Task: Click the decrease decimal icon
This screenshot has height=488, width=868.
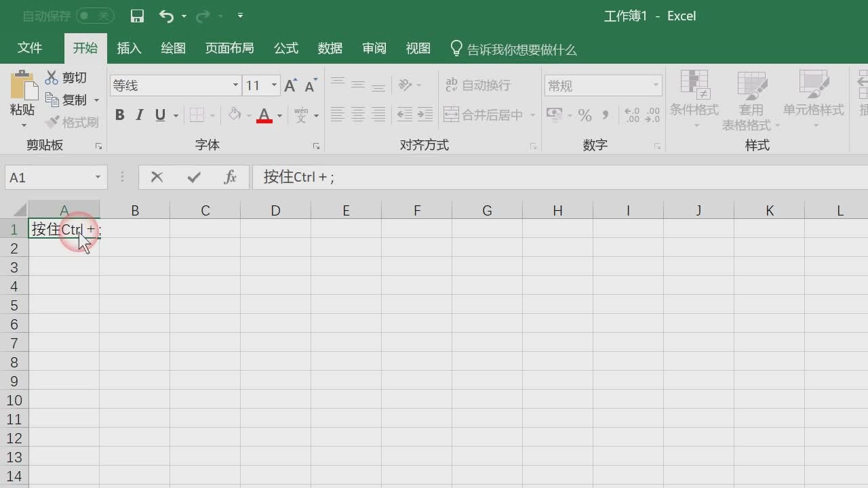Action: (653, 115)
